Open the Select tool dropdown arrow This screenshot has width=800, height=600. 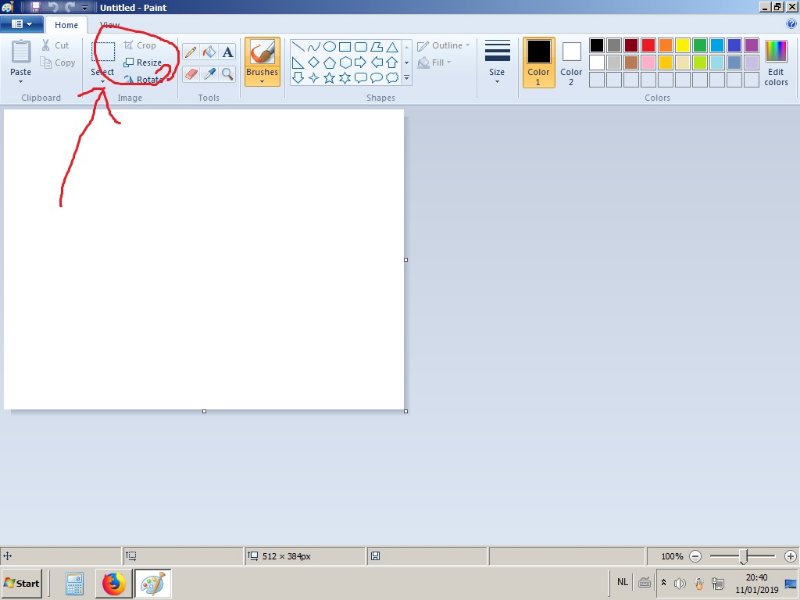103,82
